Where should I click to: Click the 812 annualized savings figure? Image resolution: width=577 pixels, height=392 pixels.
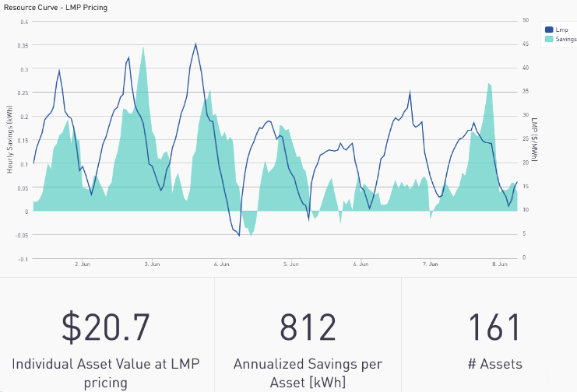tap(308, 327)
